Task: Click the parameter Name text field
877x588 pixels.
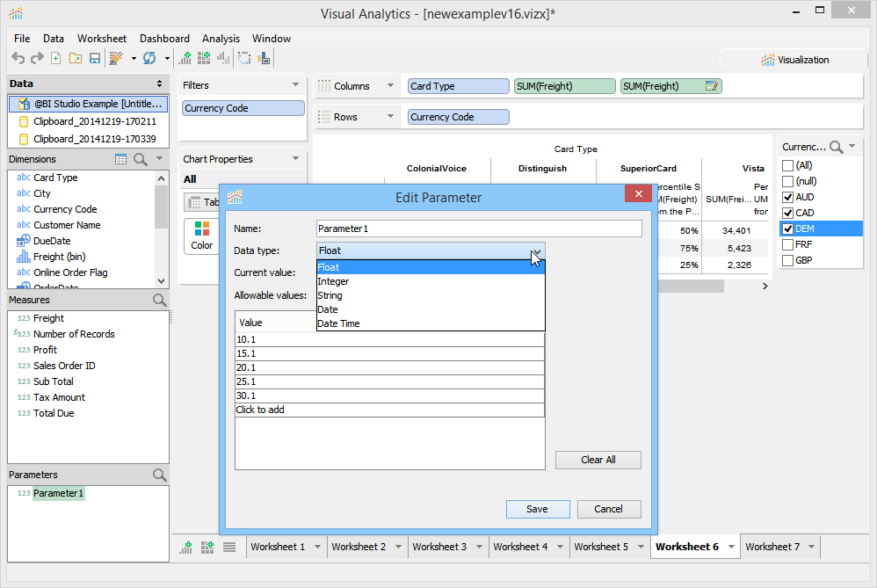Action: (x=479, y=229)
